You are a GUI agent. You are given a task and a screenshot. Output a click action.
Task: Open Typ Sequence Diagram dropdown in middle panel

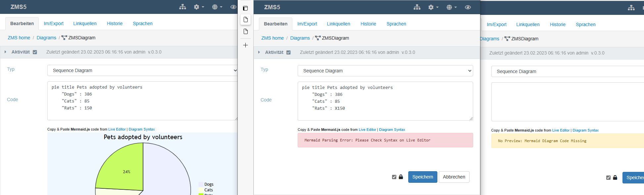[x=385, y=71]
